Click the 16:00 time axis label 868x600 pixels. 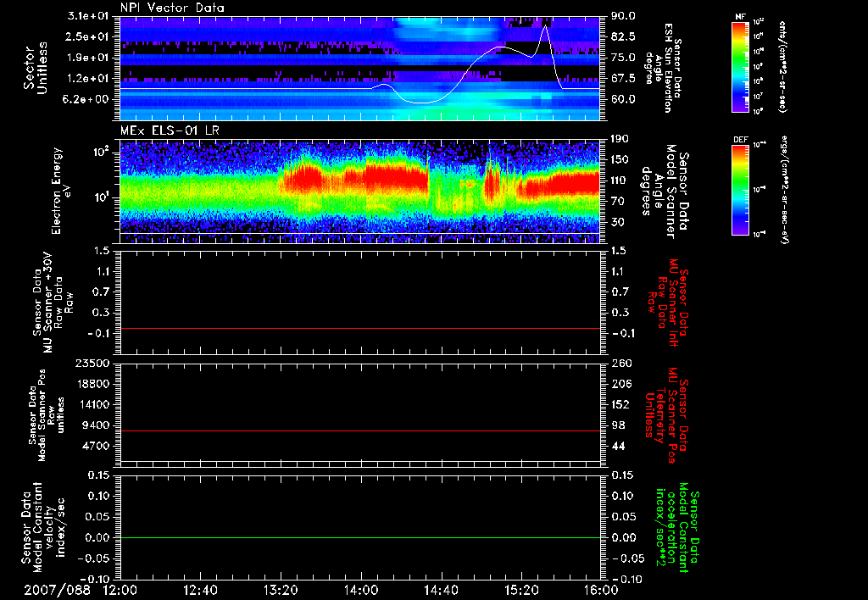tap(600, 589)
